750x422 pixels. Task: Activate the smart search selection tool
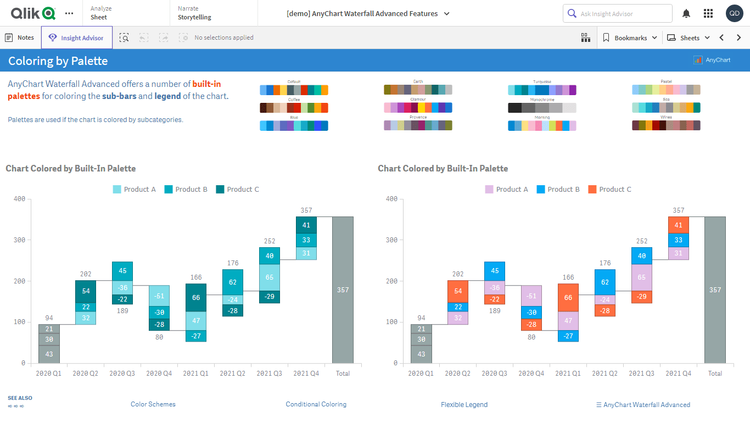coord(124,37)
